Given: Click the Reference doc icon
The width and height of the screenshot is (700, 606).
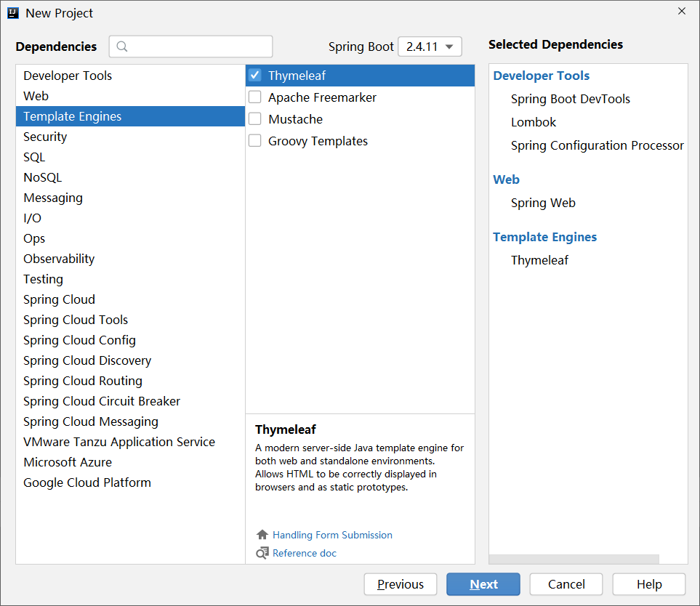Looking at the screenshot, I should [262, 553].
